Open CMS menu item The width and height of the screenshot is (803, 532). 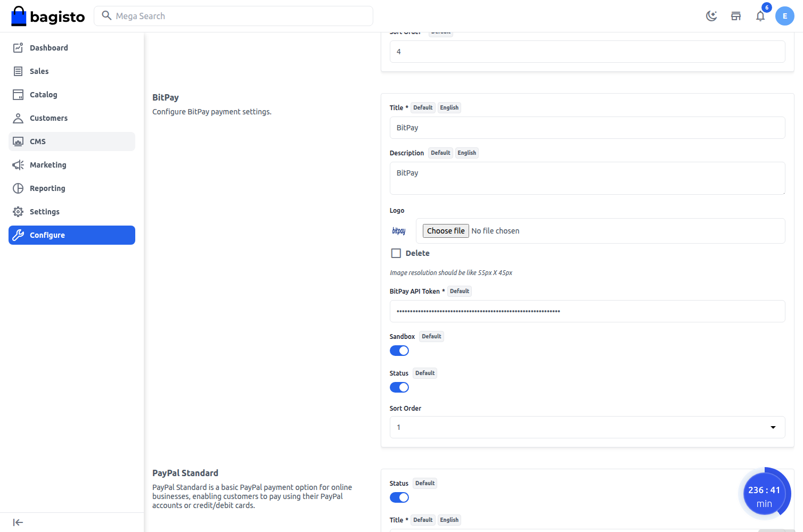72,142
